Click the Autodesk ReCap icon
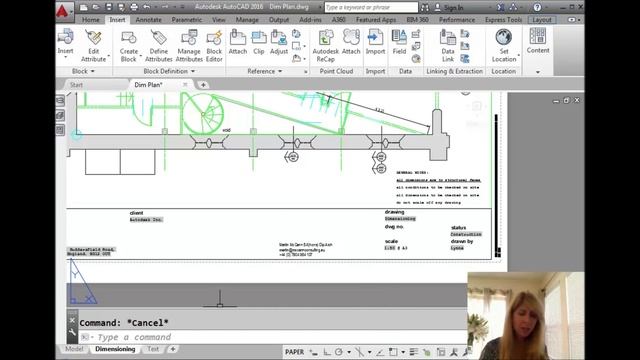The height and width of the screenshot is (360, 640). [x=325, y=37]
